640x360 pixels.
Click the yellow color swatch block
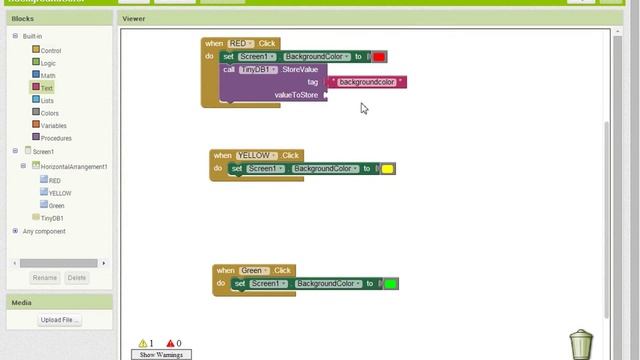[x=387, y=169]
